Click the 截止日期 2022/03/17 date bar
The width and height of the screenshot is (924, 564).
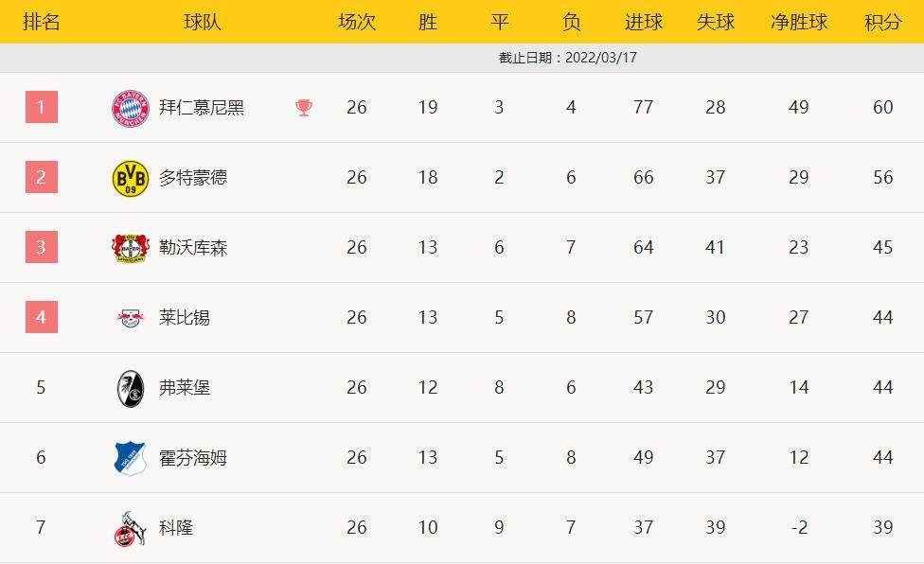point(568,58)
